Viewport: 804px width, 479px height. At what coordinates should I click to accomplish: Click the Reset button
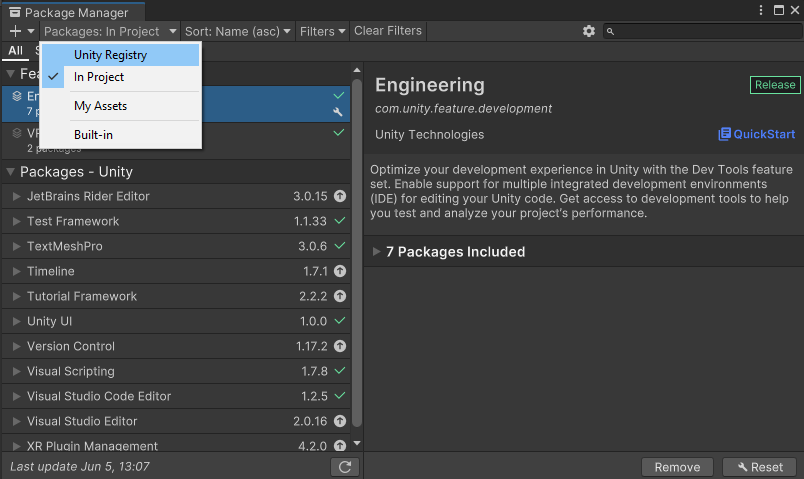tap(760, 467)
